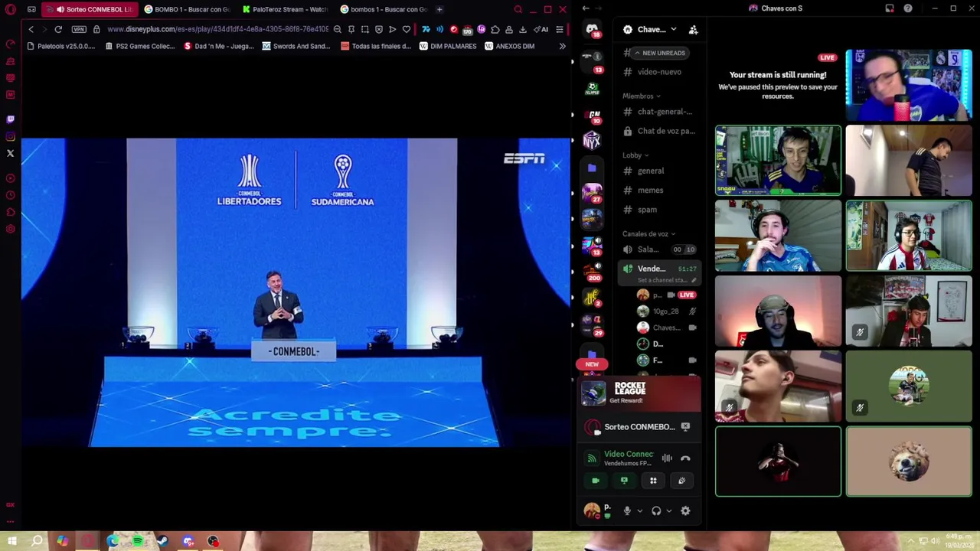This screenshot has width=980, height=551.
Task: Open a new browser tab
Action: coord(439,9)
